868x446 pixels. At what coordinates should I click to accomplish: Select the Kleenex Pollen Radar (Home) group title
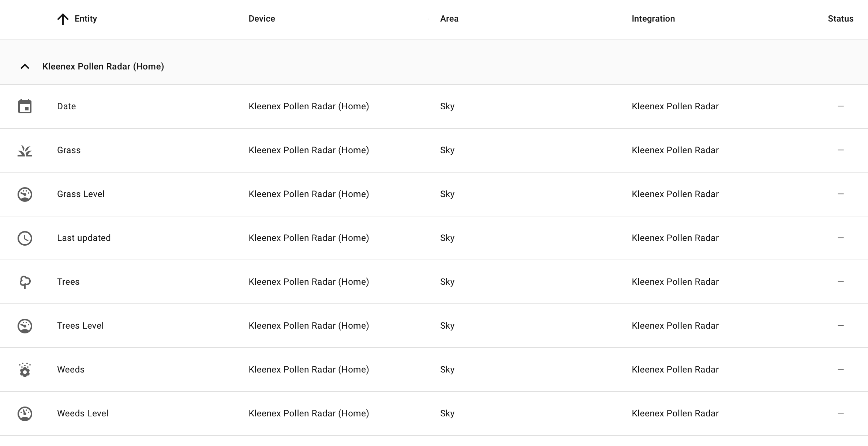(x=103, y=67)
